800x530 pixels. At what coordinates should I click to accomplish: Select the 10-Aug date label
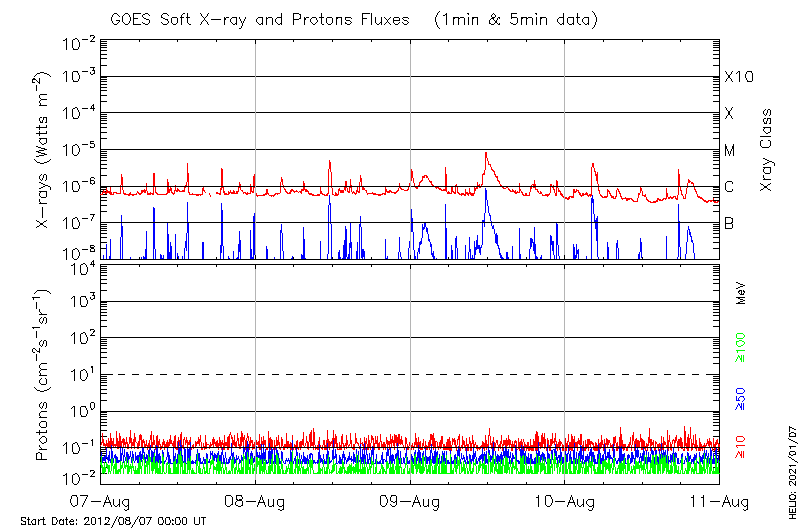pos(565,500)
